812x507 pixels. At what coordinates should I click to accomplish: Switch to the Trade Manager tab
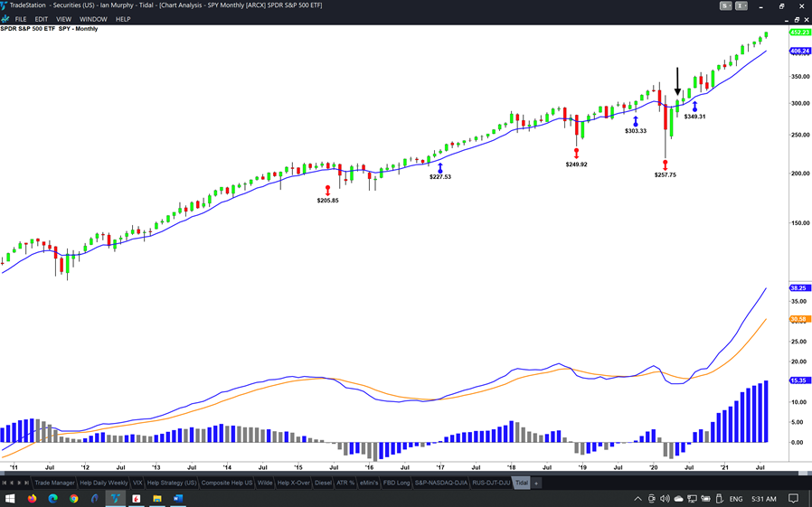click(x=54, y=484)
